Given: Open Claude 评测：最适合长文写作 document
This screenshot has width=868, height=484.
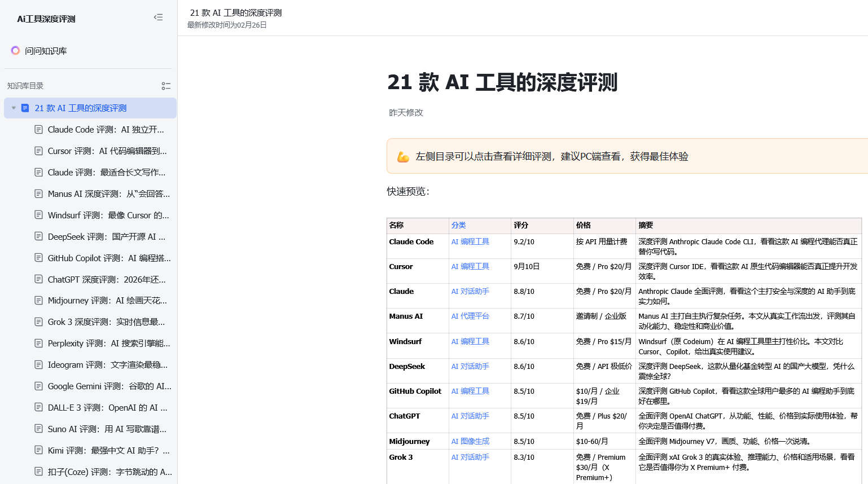Looking at the screenshot, I should [107, 173].
